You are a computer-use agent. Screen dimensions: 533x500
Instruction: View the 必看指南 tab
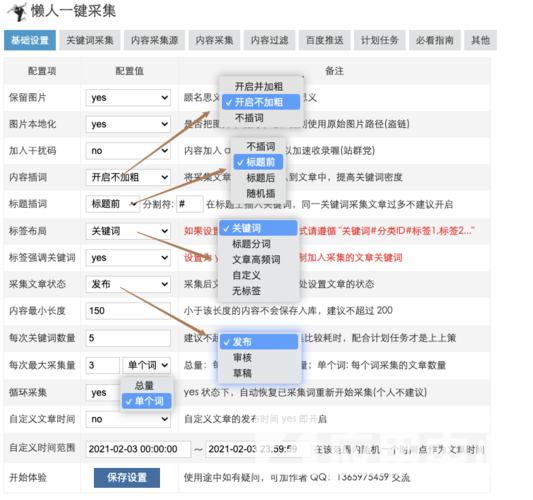(x=435, y=40)
